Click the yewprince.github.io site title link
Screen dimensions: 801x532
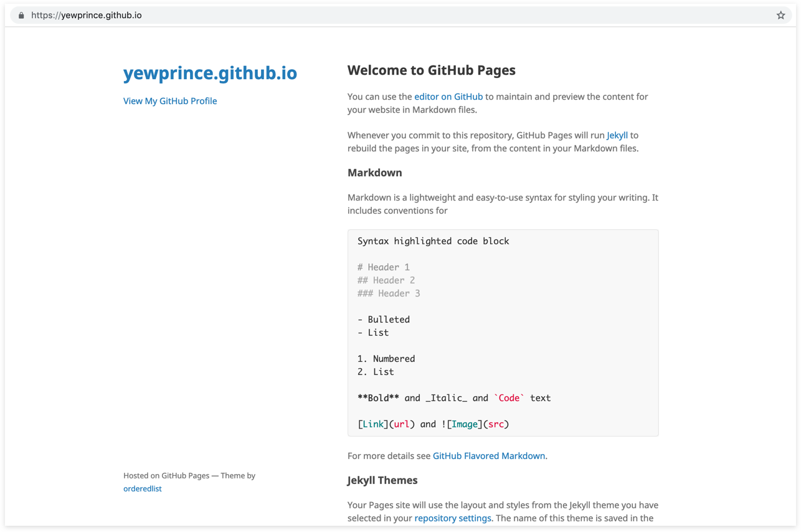pyautogui.click(x=211, y=73)
